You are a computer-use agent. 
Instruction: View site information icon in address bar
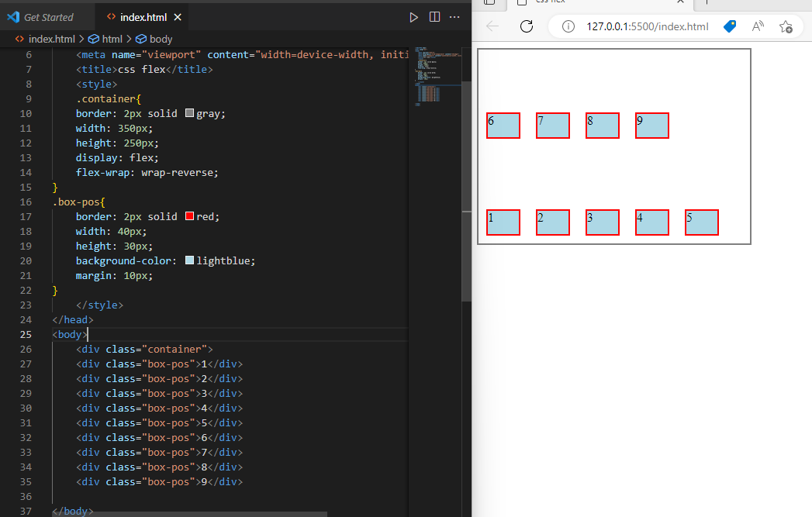click(x=568, y=26)
